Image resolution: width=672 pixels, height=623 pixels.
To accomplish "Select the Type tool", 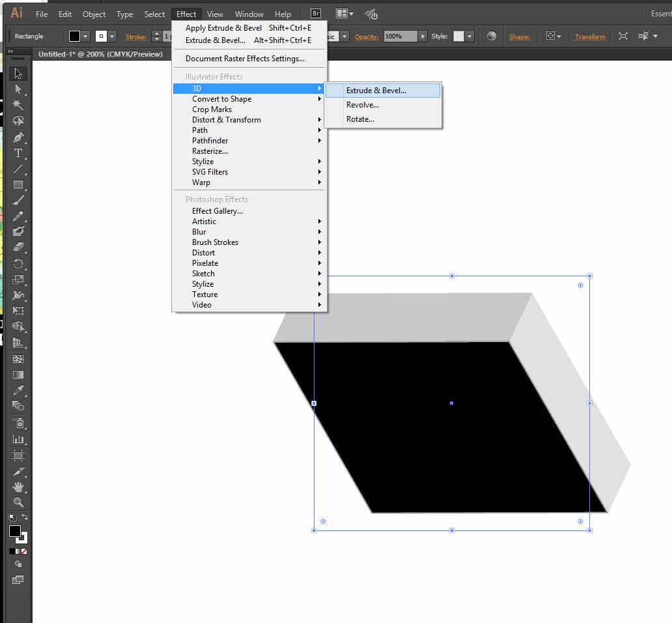I will pos(18,153).
